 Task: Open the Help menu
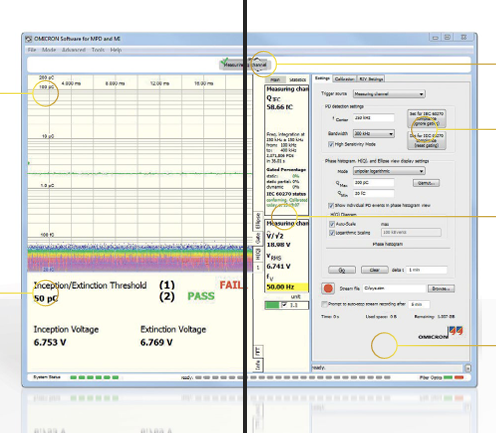[x=116, y=50]
